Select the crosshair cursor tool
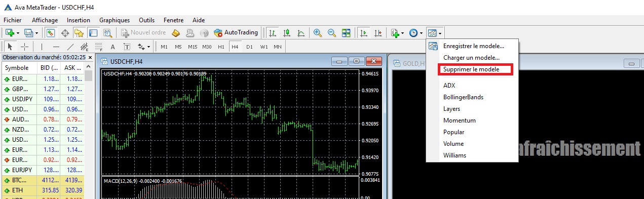This screenshot has height=199, width=644. (24, 47)
